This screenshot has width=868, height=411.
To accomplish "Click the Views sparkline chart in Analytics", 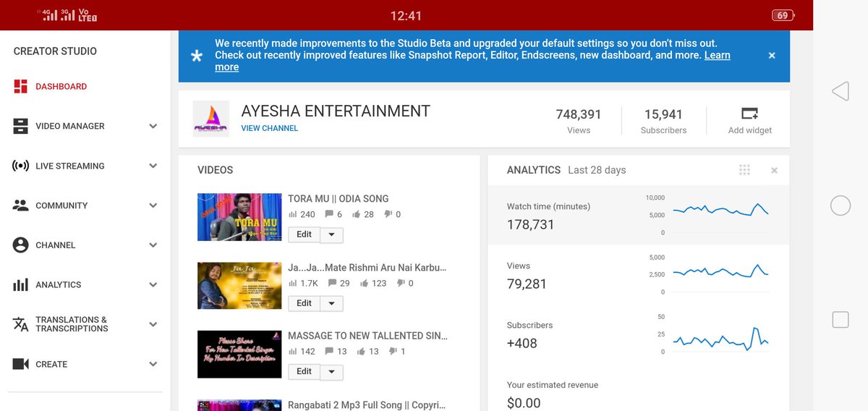I will [x=720, y=273].
